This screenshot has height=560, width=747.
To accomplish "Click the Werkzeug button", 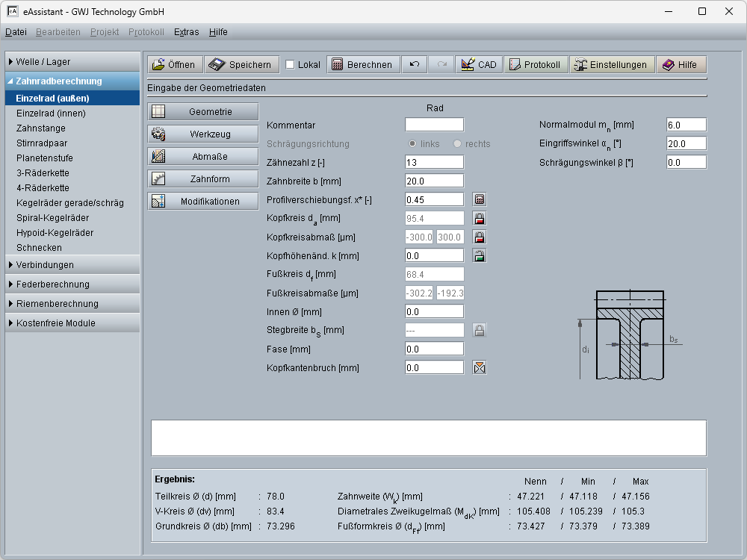I will [x=203, y=134].
